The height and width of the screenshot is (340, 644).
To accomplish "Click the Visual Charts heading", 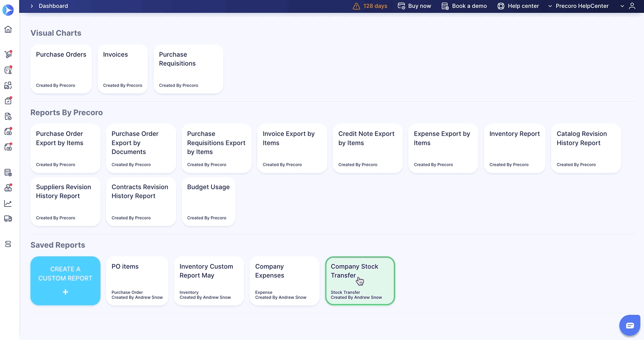I will click(x=56, y=33).
